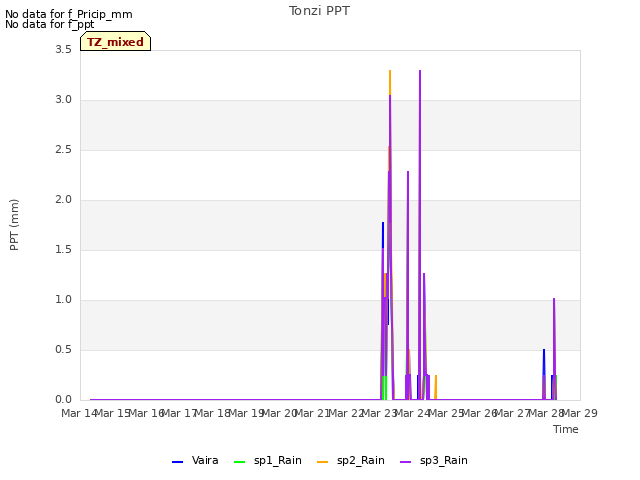
Task: Click the 1.5 y-axis tick label
Action: click(63, 250)
